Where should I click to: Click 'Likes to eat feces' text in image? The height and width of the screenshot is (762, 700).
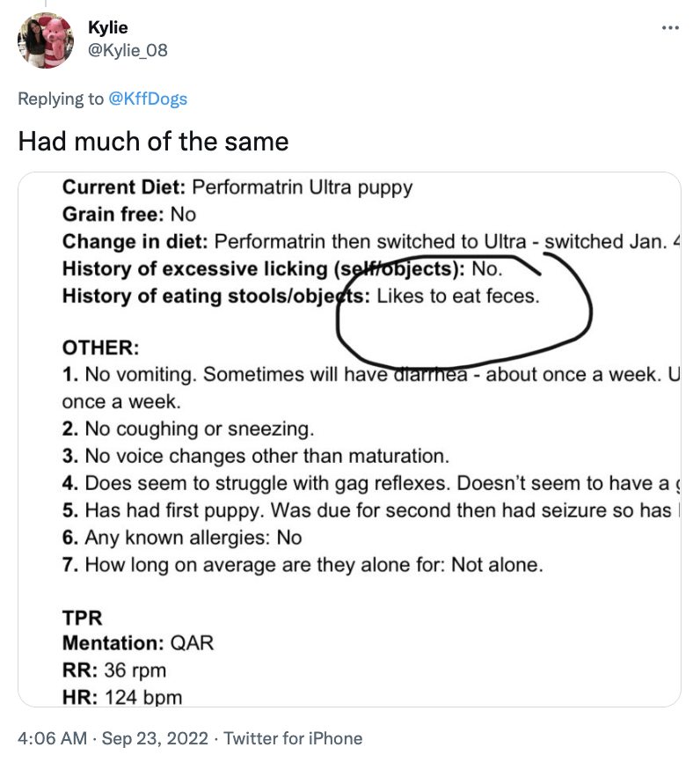coord(457,296)
